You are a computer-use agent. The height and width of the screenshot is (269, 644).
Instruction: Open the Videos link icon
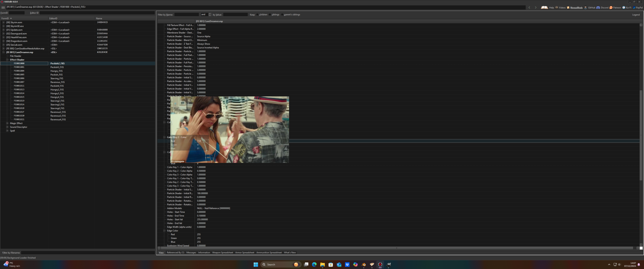[557, 7]
